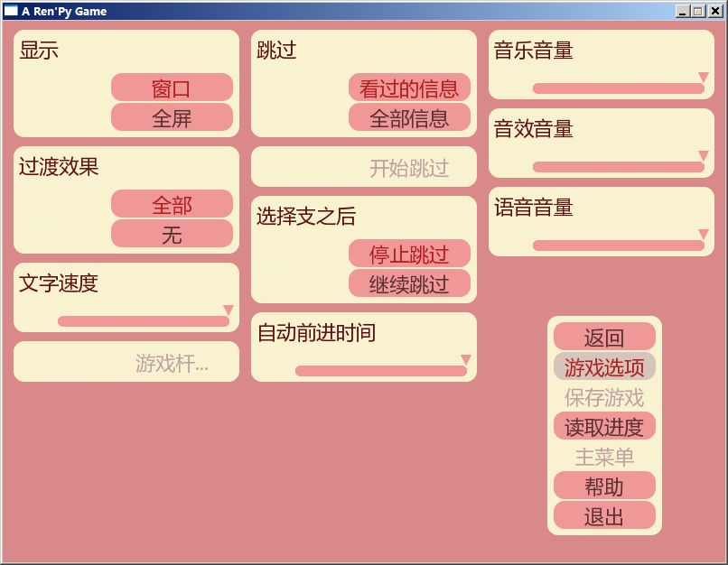Minimize the Ren'Py Game window

[682, 11]
